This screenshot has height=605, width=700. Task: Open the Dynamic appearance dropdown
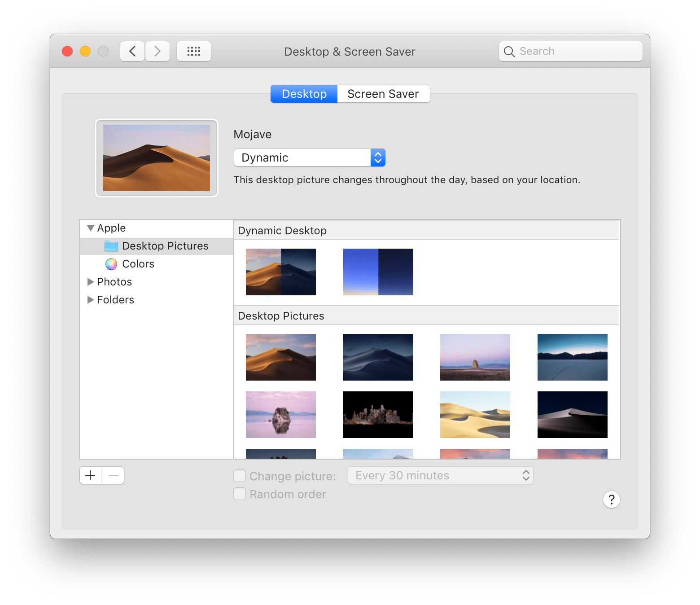click(310, 158)
